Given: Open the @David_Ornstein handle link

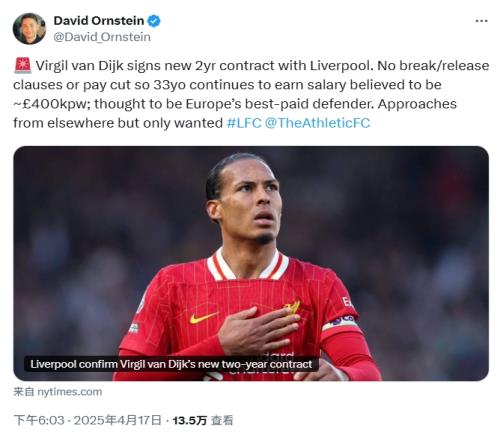Looking at the screenshot, I should pos(102,37).
